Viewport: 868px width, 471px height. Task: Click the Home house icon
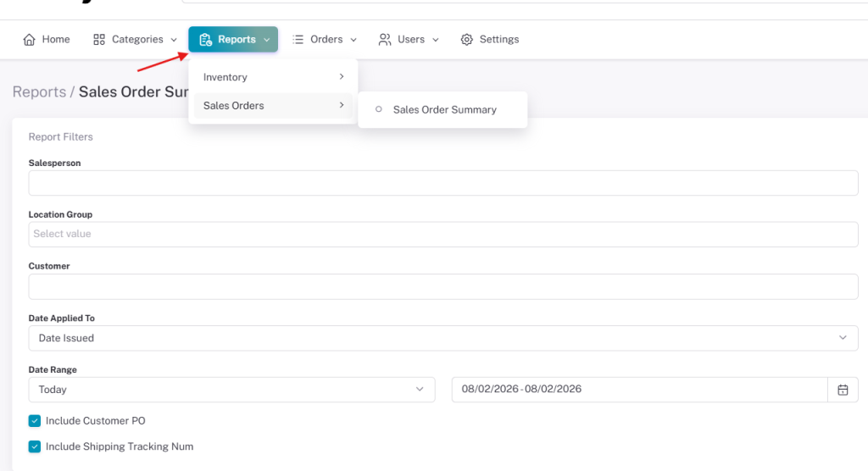30,39
